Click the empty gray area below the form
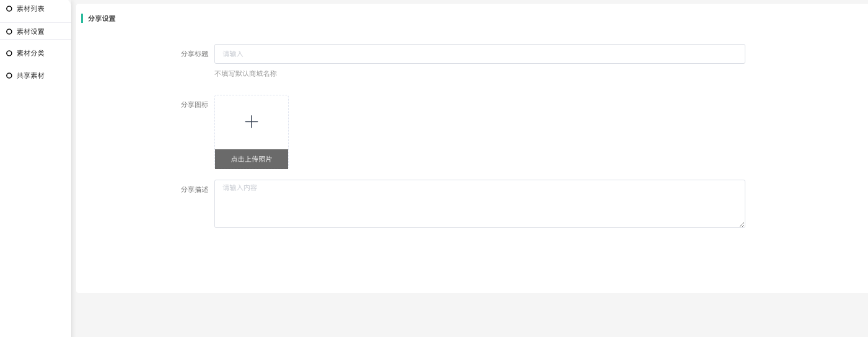The width and height of the screenshot is (868, 337). coord(471,315)
